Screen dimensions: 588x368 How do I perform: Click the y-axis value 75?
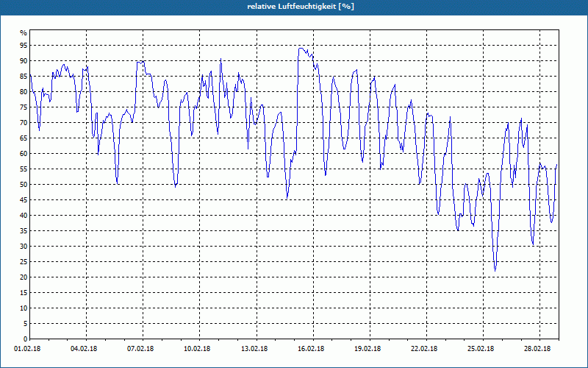click(24, 107)
